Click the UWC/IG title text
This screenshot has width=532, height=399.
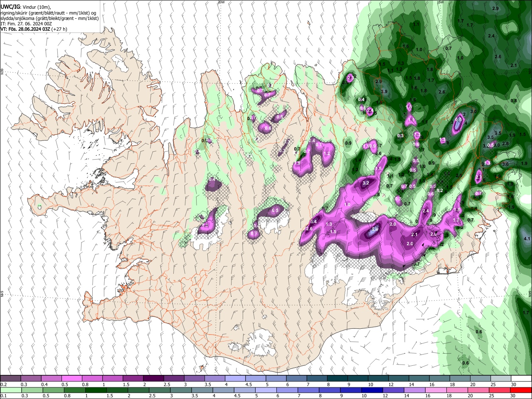(x=10, y=7)
